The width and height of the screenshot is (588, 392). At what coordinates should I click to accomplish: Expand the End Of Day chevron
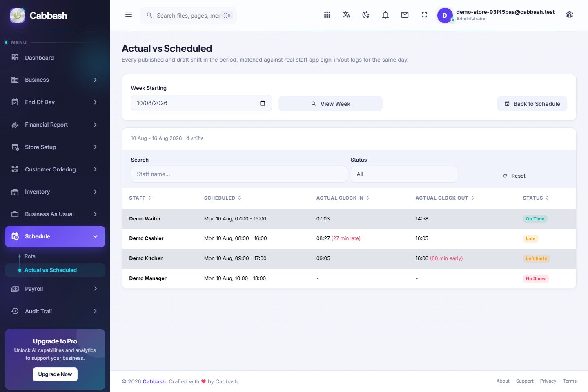95,102
